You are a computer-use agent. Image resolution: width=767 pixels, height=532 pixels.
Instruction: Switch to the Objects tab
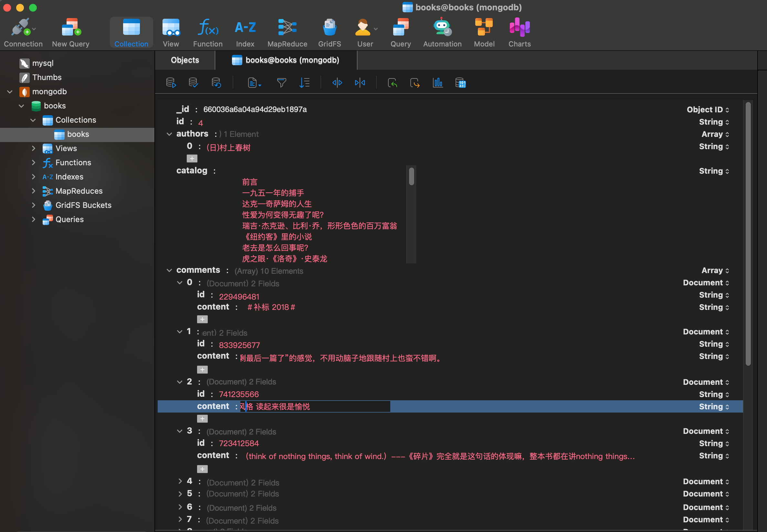point(185,60)
